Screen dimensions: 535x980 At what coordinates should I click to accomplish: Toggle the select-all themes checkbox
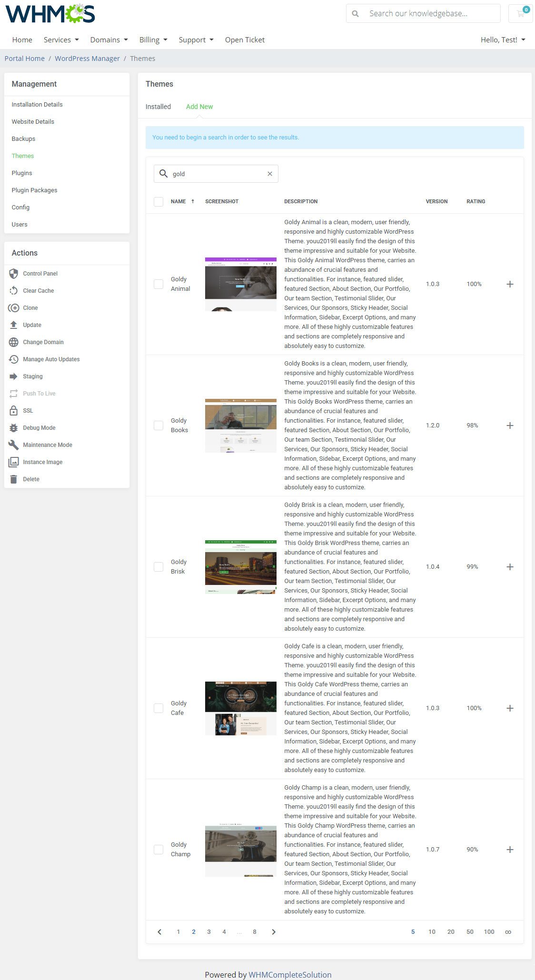coord(159,202)
